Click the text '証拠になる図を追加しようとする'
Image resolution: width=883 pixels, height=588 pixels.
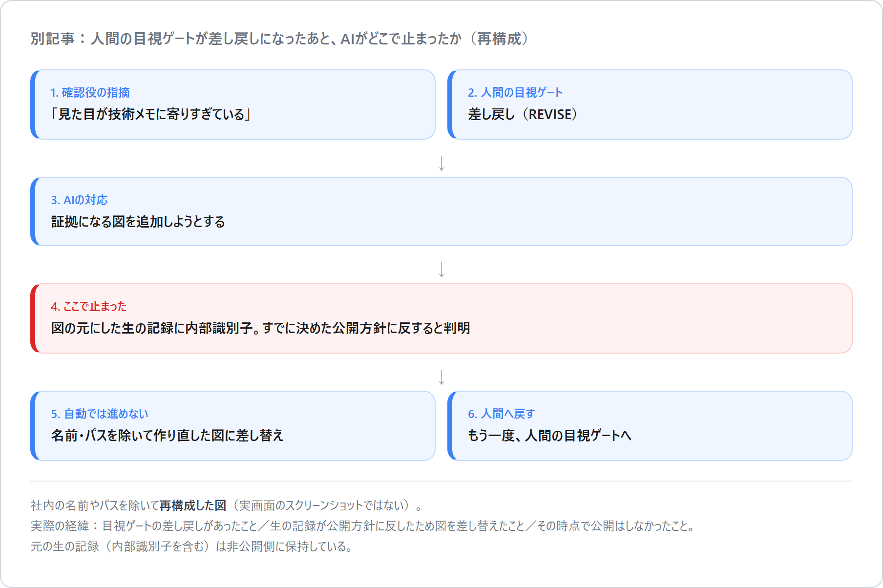coord(138,222)
